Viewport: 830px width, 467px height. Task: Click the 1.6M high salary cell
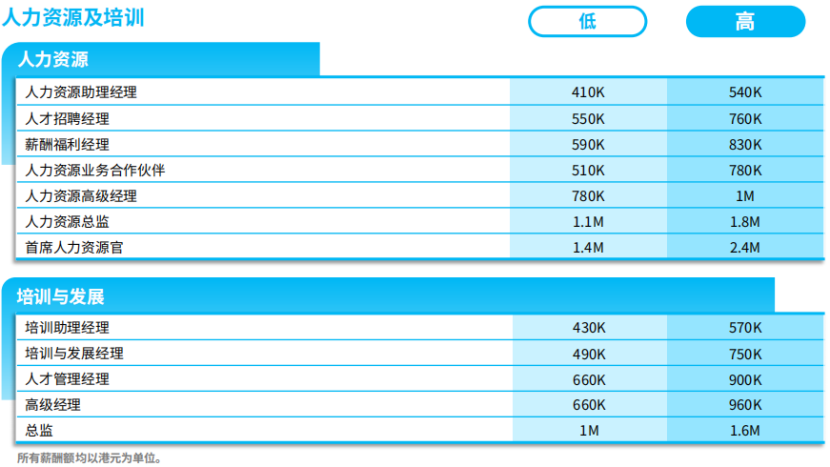[x=745, y=431]
